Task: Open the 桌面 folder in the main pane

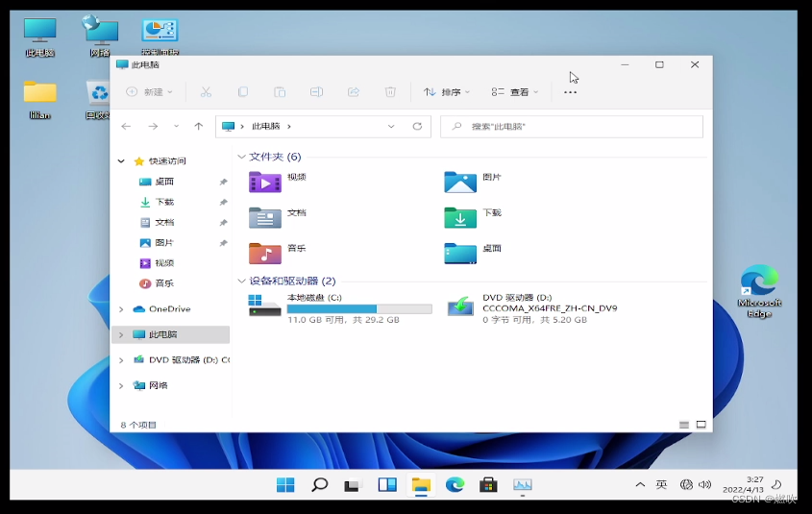Action: tap(460, 254)
